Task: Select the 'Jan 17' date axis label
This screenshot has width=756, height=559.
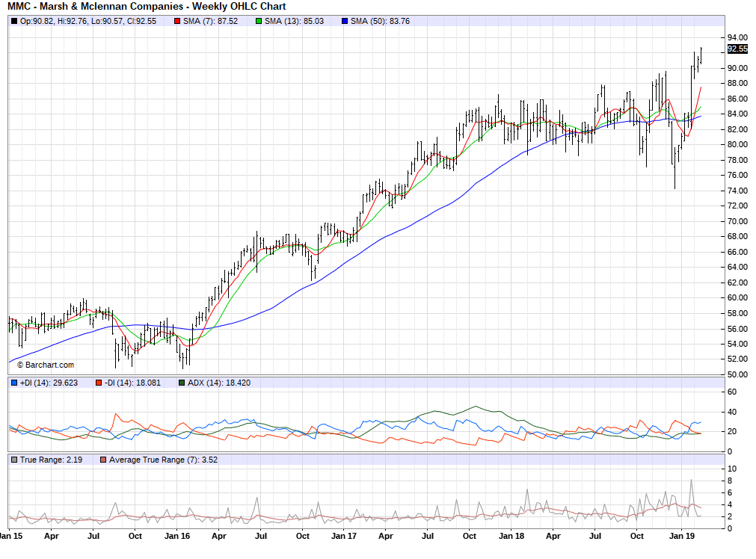Action: coord(344,536)
